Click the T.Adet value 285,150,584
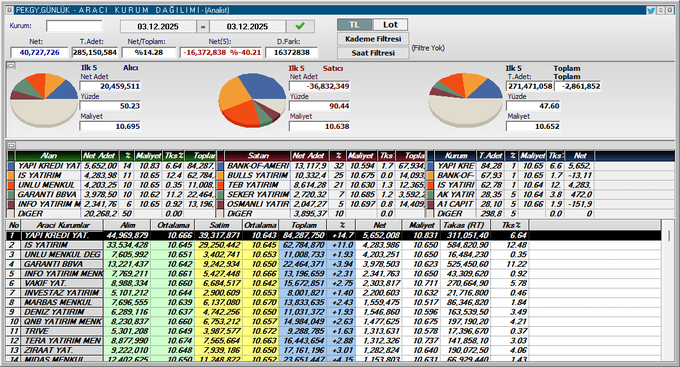This screenshot has height=367, width=680. coord(95,52)
